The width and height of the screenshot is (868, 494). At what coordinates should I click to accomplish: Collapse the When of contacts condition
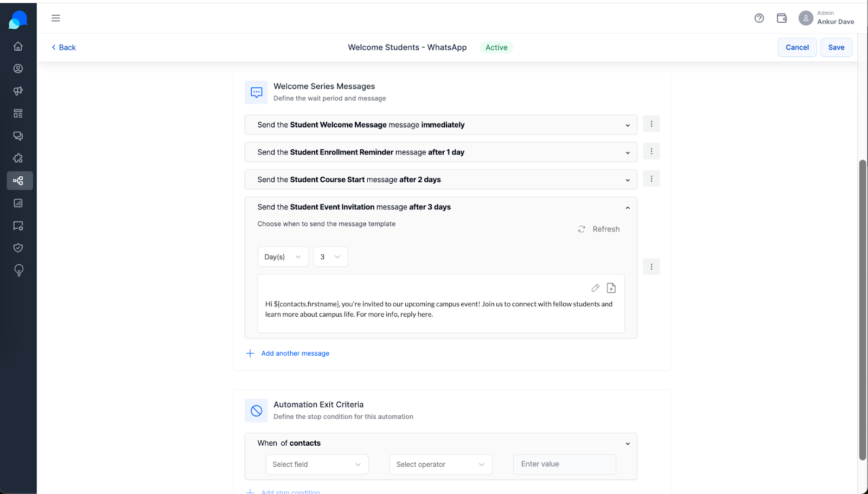coord(628,444)
